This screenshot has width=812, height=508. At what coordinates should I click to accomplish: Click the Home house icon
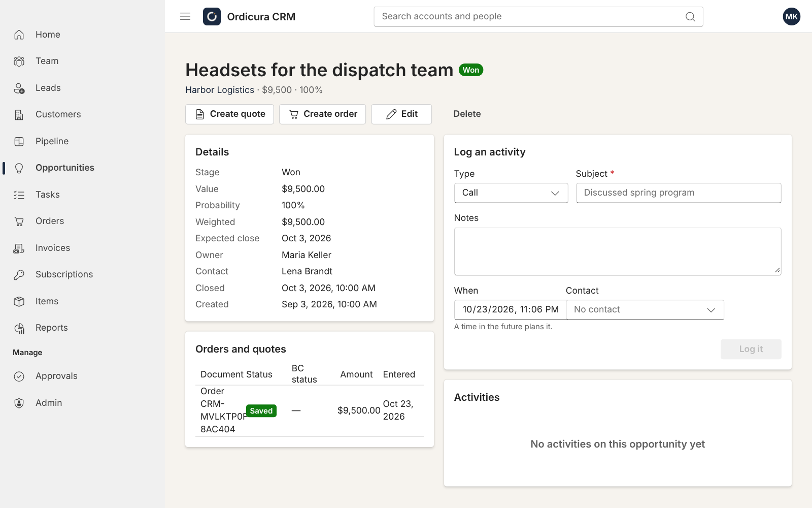[x=19, y=35]
